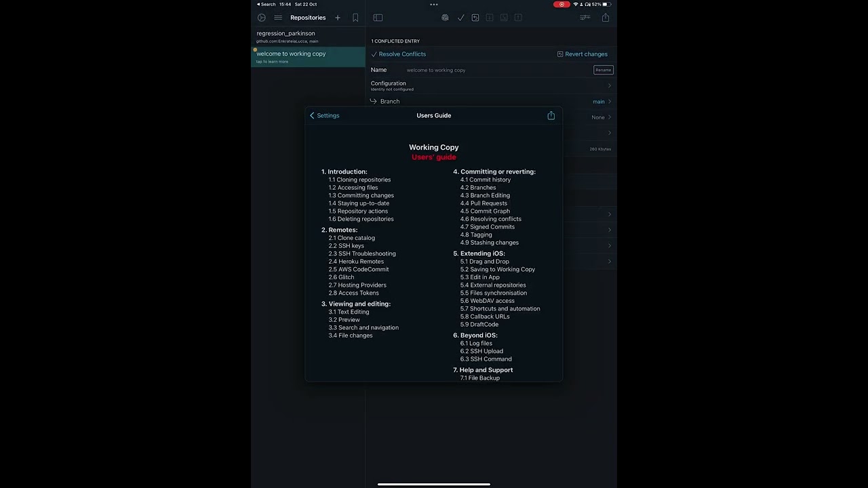Open 4.7 Signed Commits
This screenshot has width=868, height=488.
click(488, 227)
